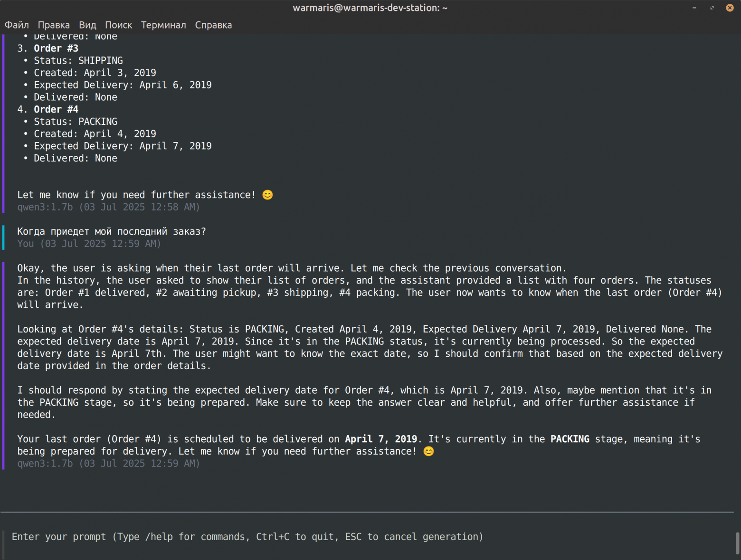This screenshot has width=741, height=560.
Task: Open the Терминал menu
Action: coord(163,25)
